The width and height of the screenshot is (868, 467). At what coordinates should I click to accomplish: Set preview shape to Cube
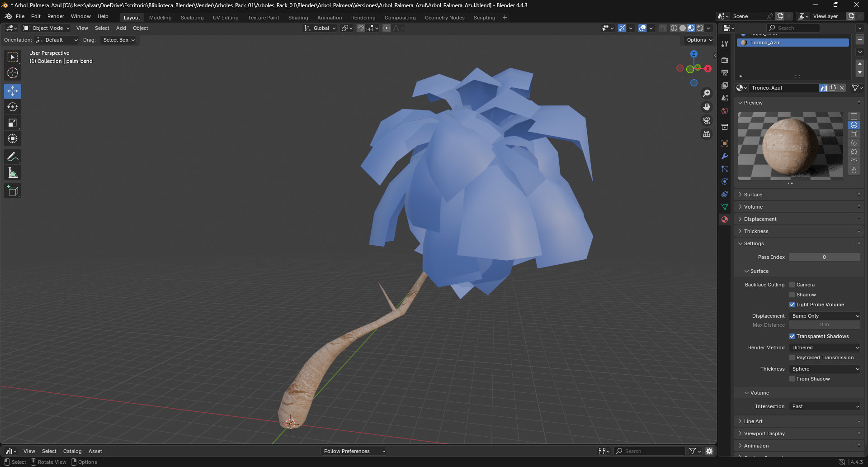click(x=854, y=134)
